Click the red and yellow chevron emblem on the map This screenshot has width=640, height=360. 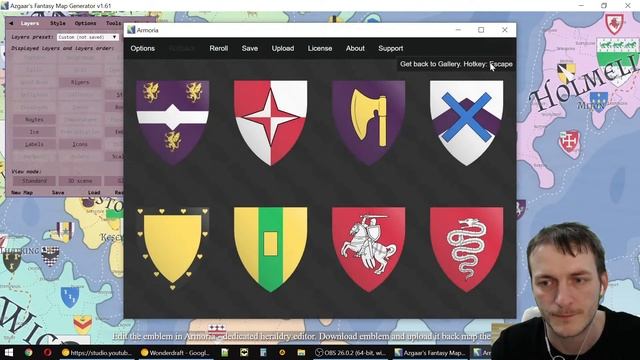tap(82, 325)
